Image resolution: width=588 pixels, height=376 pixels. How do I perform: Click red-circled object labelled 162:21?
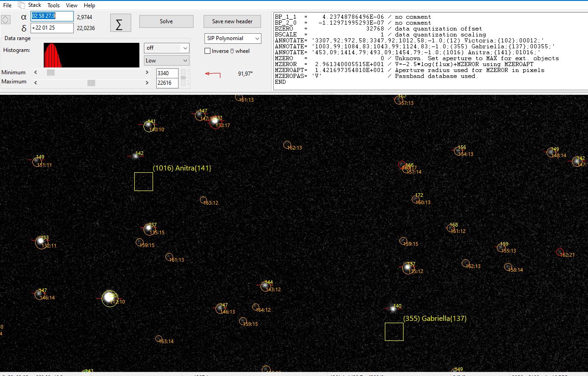(560, 252)
